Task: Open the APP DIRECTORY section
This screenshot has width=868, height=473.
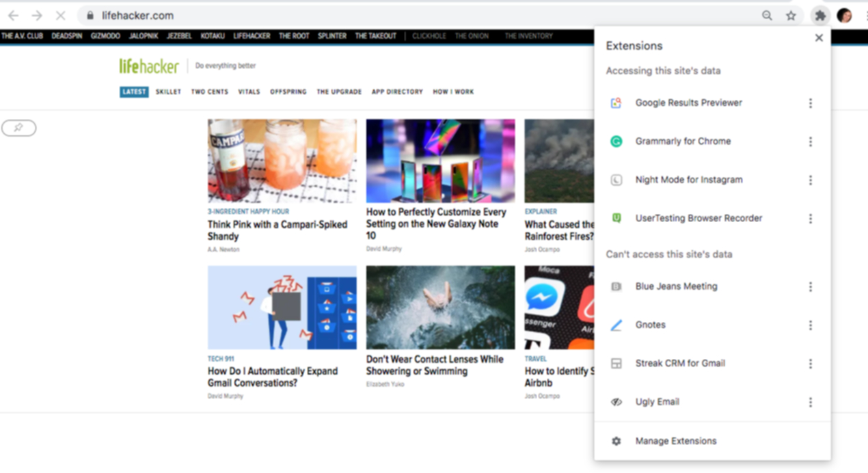Action: [x=397, y=92]
